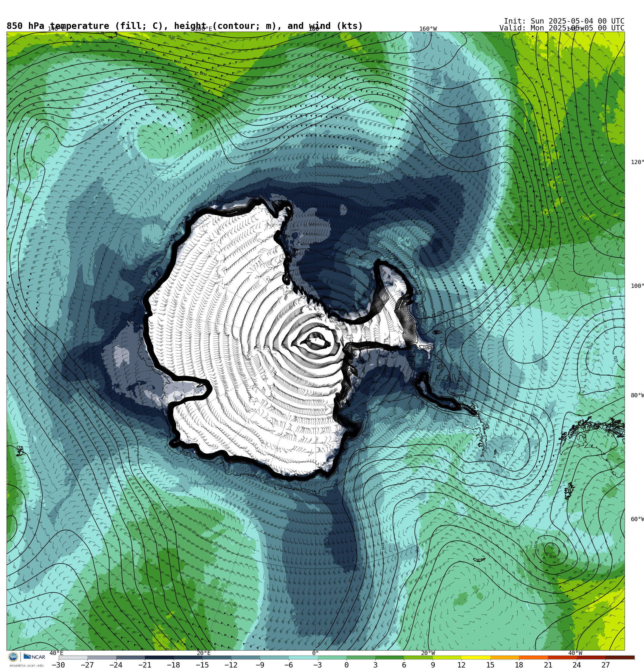Pick the slate −24 to −21 colorbar swatch
The width and height of the screenshot is (644, 669).
tap(131, 657)
